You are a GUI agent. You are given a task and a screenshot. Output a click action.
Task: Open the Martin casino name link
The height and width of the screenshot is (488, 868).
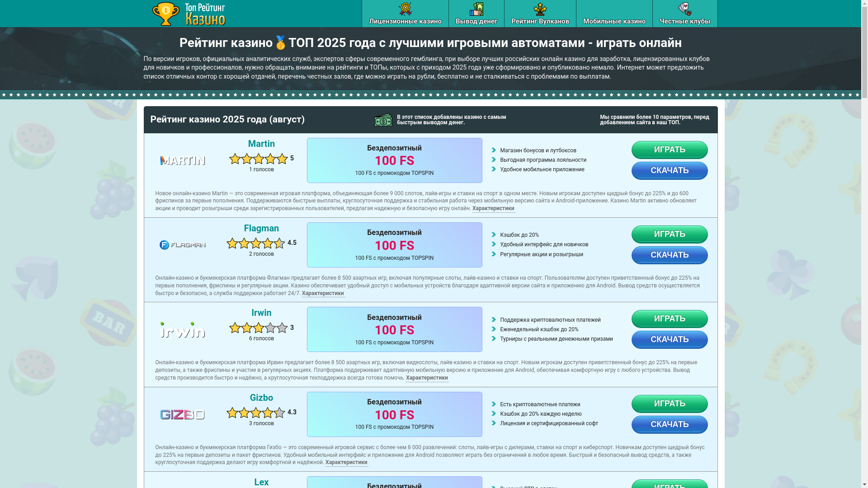(261, 144)
